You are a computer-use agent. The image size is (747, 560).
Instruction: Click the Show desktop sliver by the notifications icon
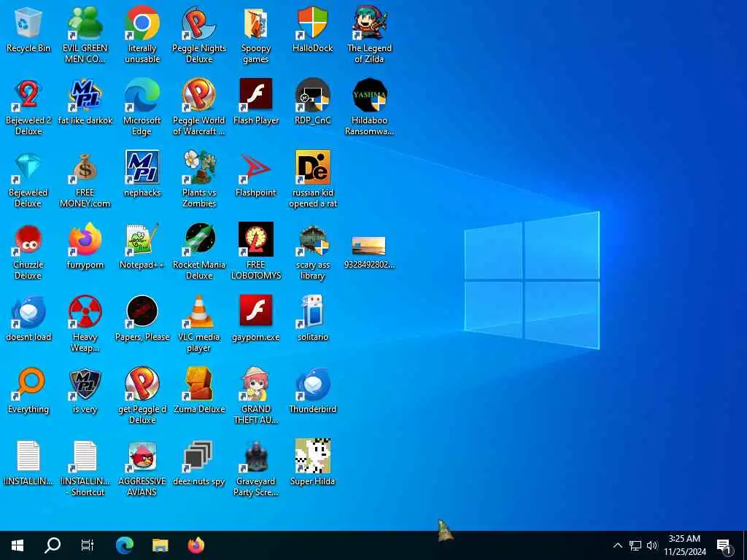pyautogui.click(x=744, y=545)
